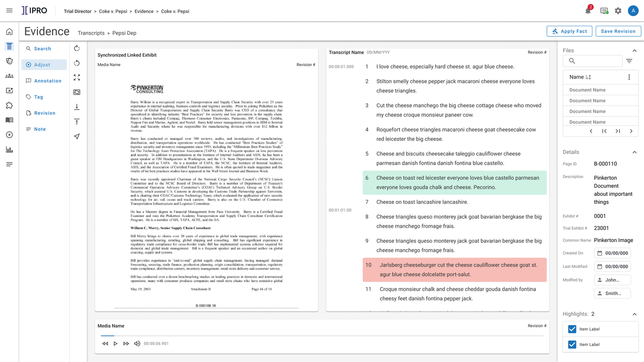Screen dimensions: 644x362
Task: Select first Document Name file row
Action: [601, 90]
